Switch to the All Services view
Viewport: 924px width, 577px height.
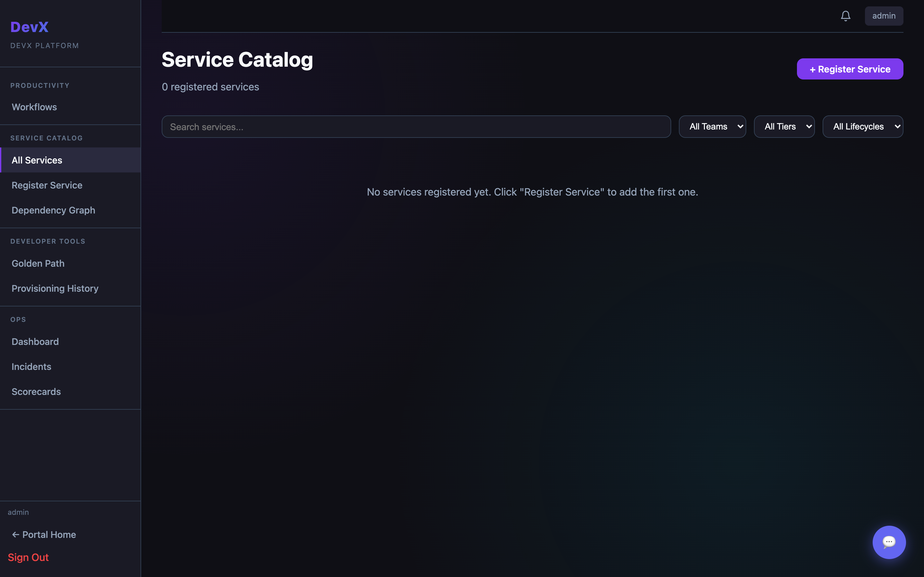click(37, 160)
